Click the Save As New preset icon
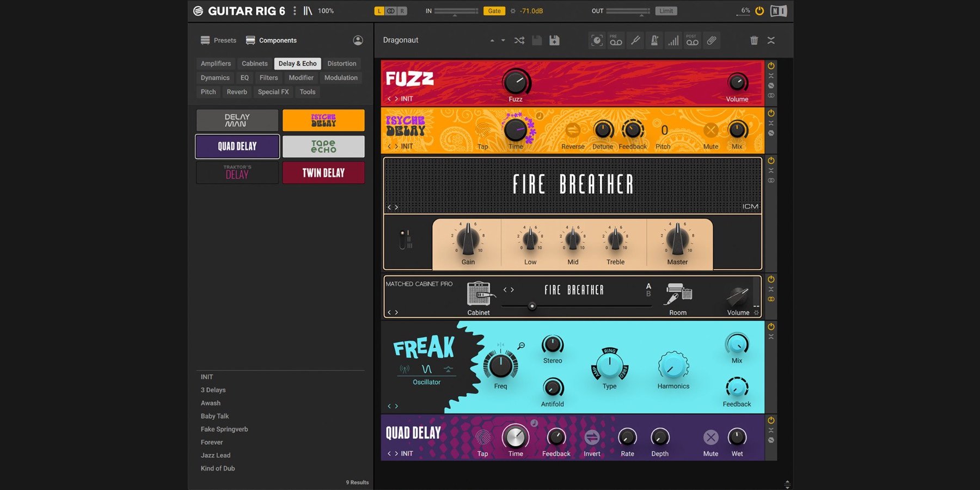980x490 pixels. (554, 40)
